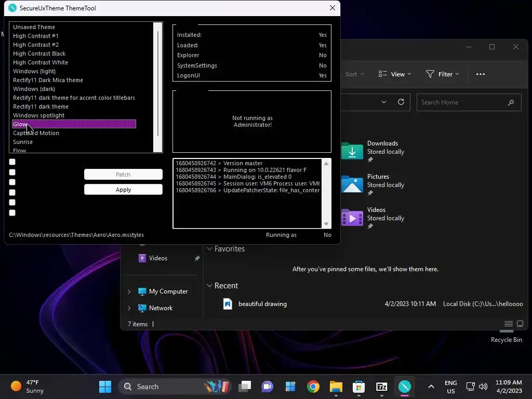The image size is (532, 399).
Task: Open the Videos folder icon in Quick access
Action: (352, 218)
